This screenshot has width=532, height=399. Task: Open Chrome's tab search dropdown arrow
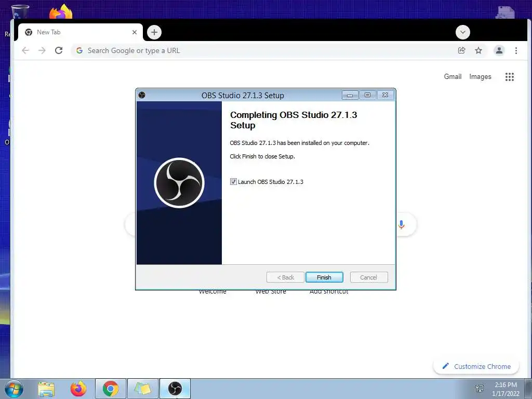463,32
